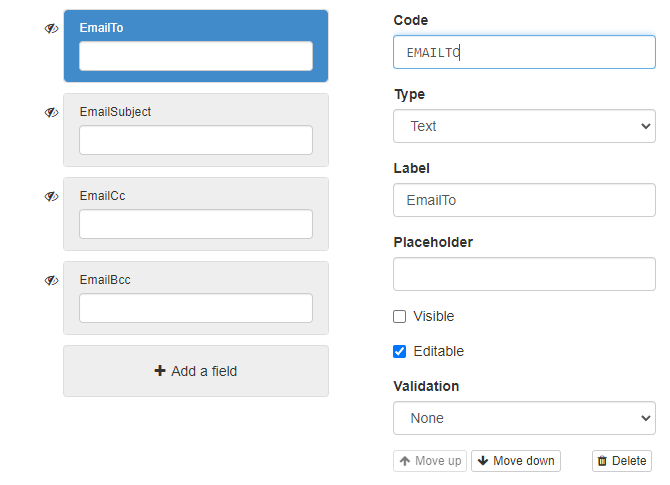Focus the empty Placeholder input
Image resolution: width=670 pixels, height=485 pixels.
click(x=524, y=274)
